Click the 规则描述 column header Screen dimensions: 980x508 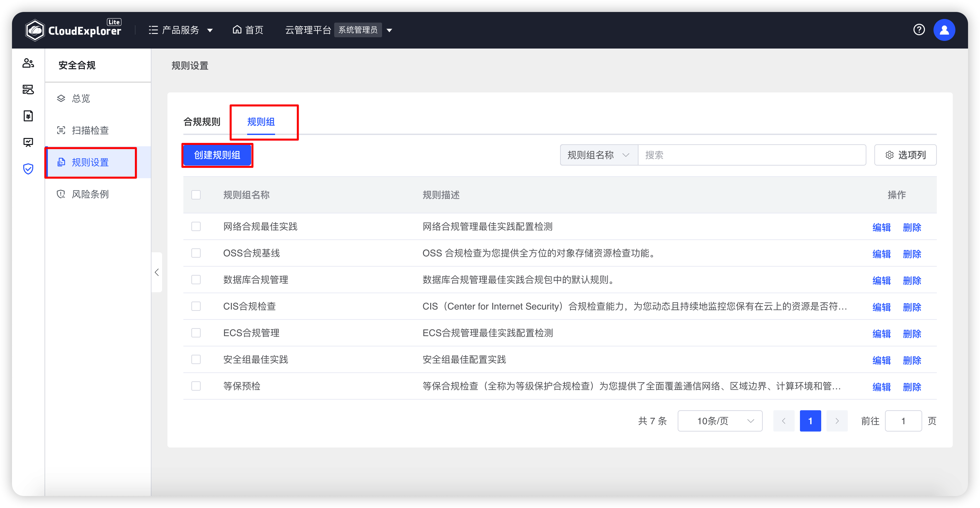coord(441,195)
